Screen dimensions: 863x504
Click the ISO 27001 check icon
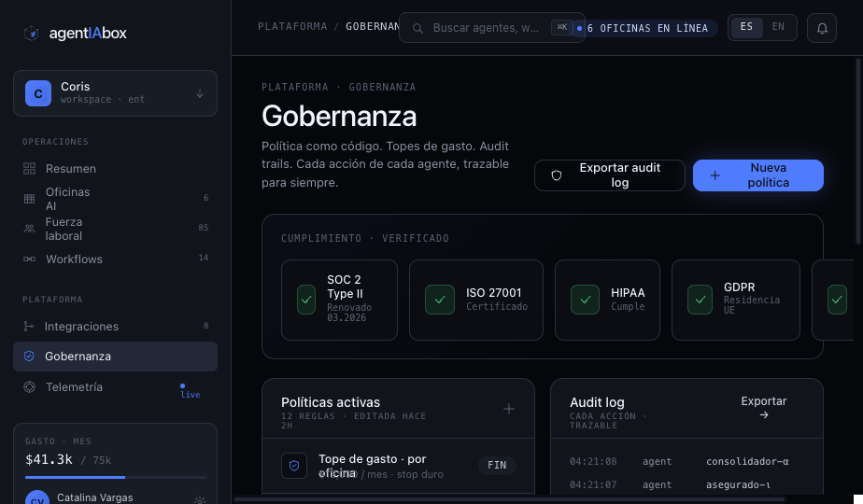(440, 300)
